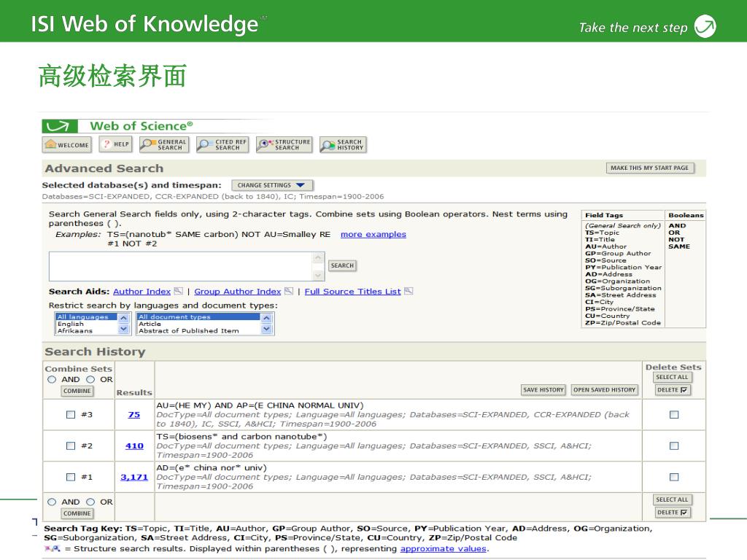Check combine box for set #2
The image size is (747, 560).
coord(71,446)
